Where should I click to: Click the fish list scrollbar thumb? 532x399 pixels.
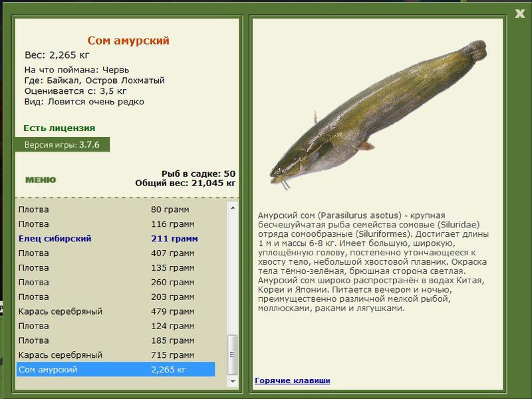[233, 354]
